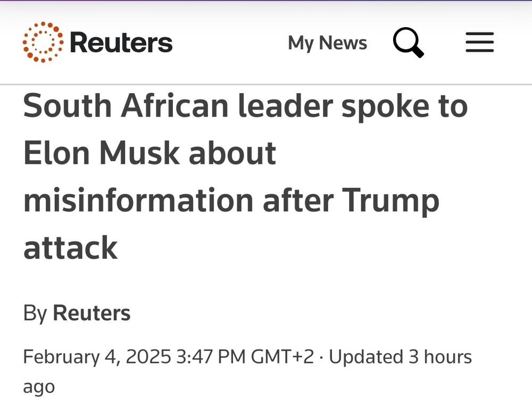
Task: Select the orange dotted Reuters emblem
Action: pos(43,42)
